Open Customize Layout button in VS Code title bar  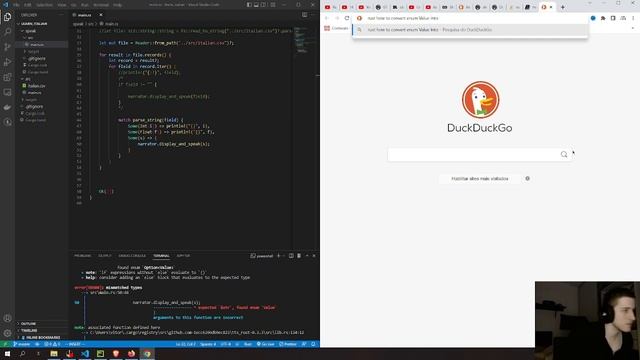pyautogui.click(x=273, y=5)
